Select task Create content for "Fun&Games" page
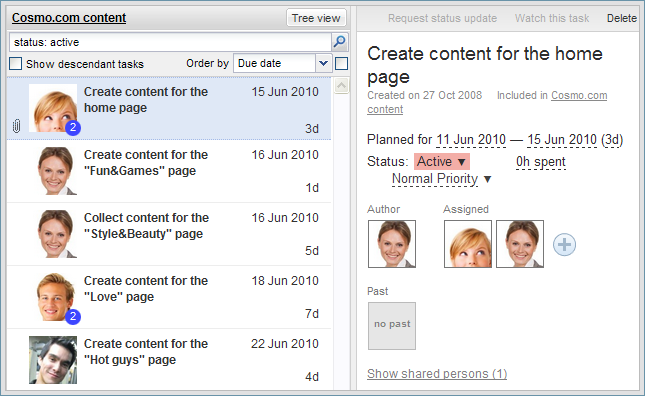The height and width of the screenshot is (396, 645). 169,171
